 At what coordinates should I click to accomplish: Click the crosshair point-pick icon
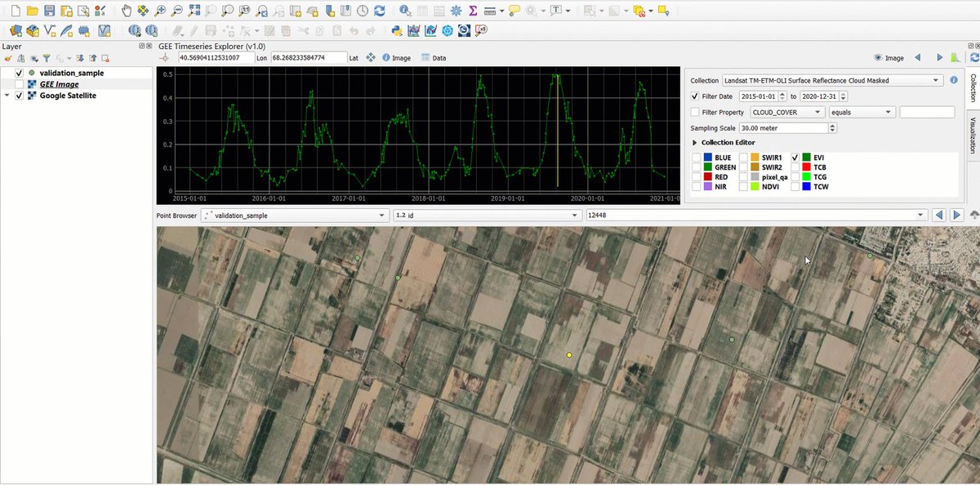(x=166, y=58)
